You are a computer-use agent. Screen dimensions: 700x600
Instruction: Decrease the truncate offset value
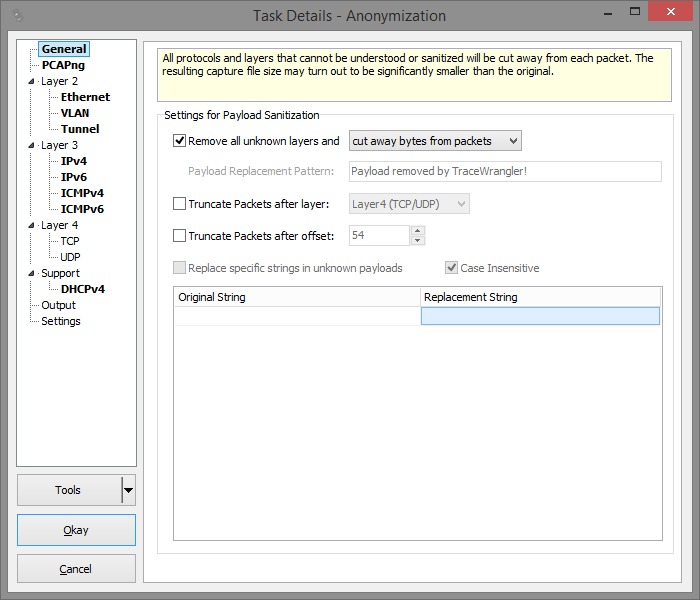coord(417,241)
